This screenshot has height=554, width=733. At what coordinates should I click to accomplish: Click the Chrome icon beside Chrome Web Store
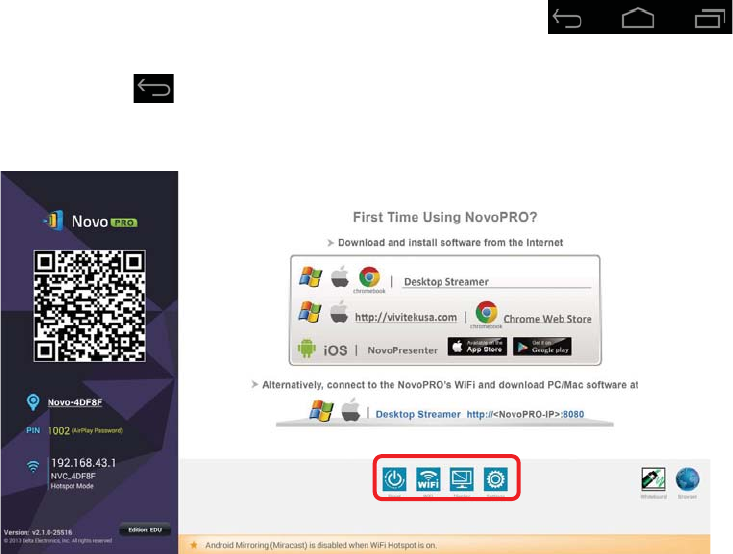(486, 312)
